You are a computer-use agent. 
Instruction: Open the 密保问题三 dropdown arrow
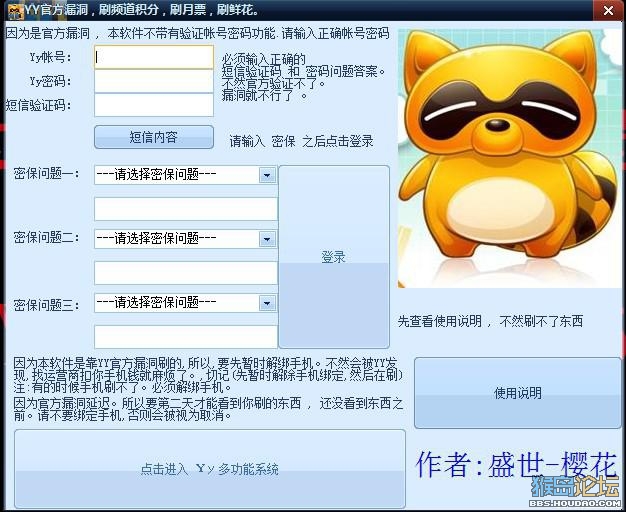(267, 303)
